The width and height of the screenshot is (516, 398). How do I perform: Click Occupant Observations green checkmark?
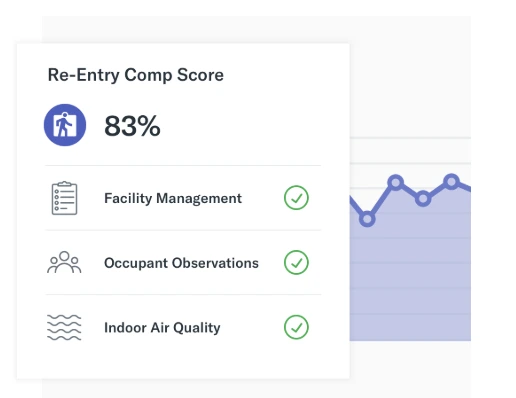tap(296, 262)
